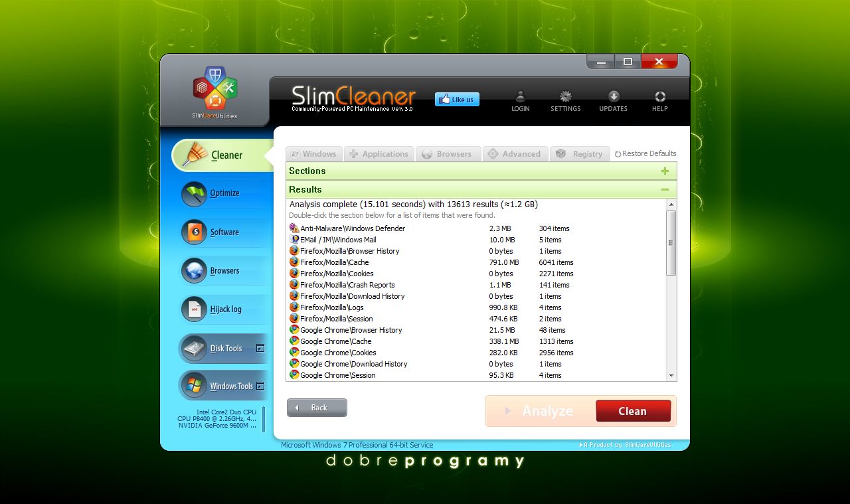
Task: Expand the Sections panel with plus icon
Action: (665, 171)
